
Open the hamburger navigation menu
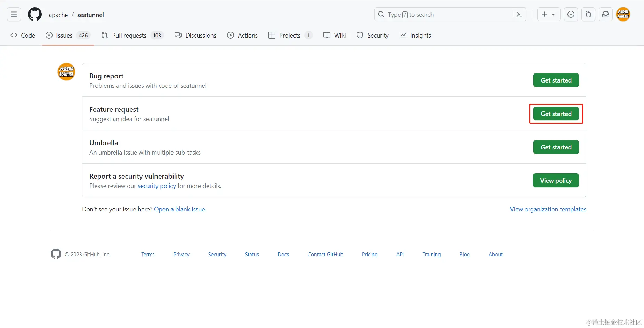pos(14,14)
